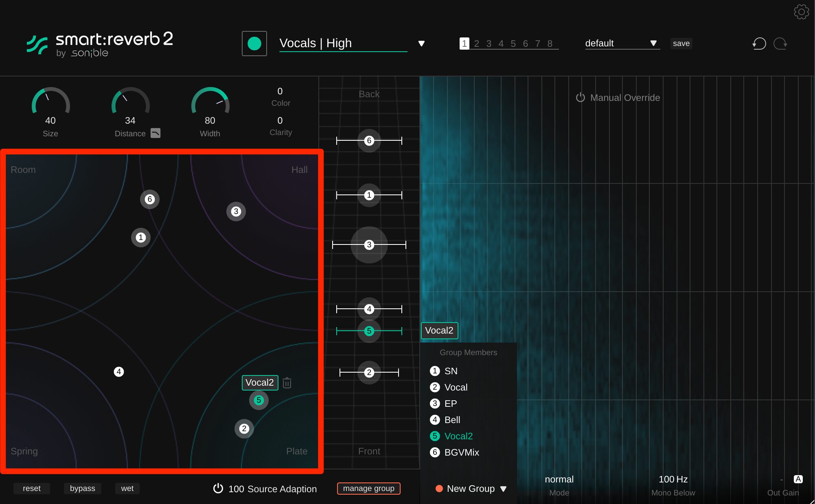The image size is (815, 504).
Task: Select node 2 in the reverb matrix
Action: point(244,429)
